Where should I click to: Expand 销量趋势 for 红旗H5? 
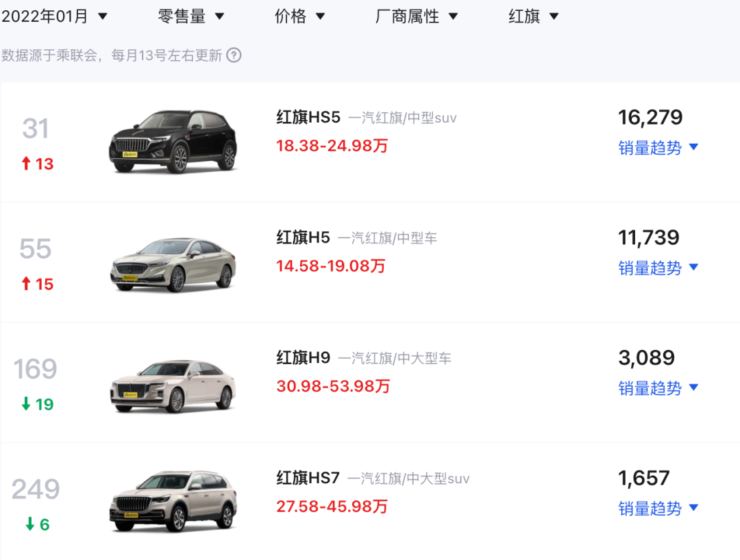(658, 268)
